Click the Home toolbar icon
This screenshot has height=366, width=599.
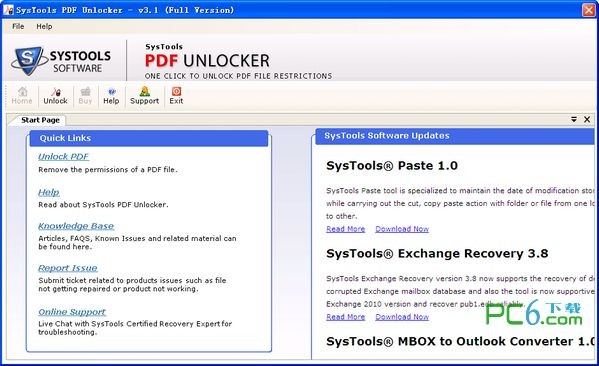pyautogui.click(x=22, y=96)
